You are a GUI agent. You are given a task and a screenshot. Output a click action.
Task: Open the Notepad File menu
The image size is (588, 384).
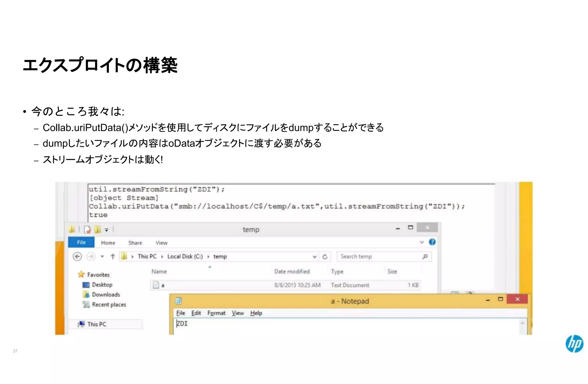coord(181,313)
